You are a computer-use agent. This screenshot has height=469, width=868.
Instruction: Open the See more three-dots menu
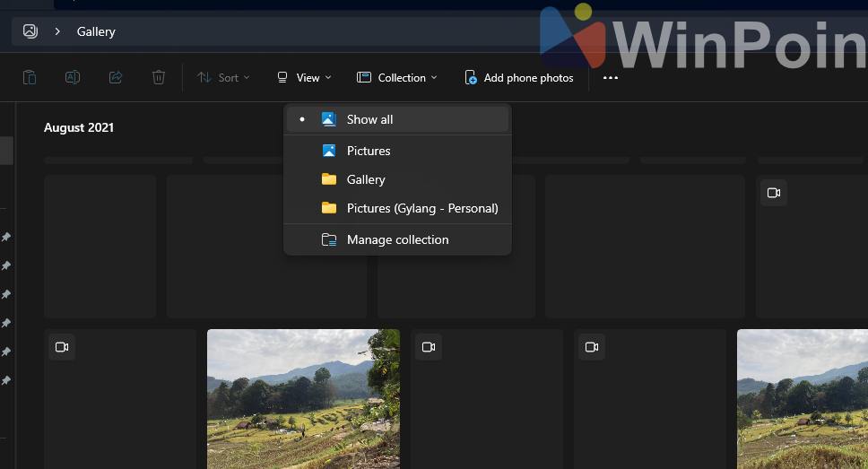pos(611,78)
